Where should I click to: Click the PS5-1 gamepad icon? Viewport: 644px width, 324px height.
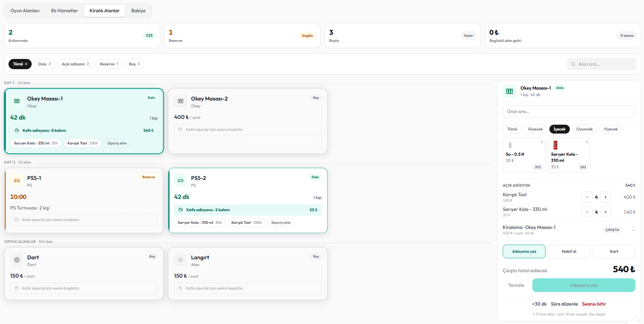pos(17,181)
